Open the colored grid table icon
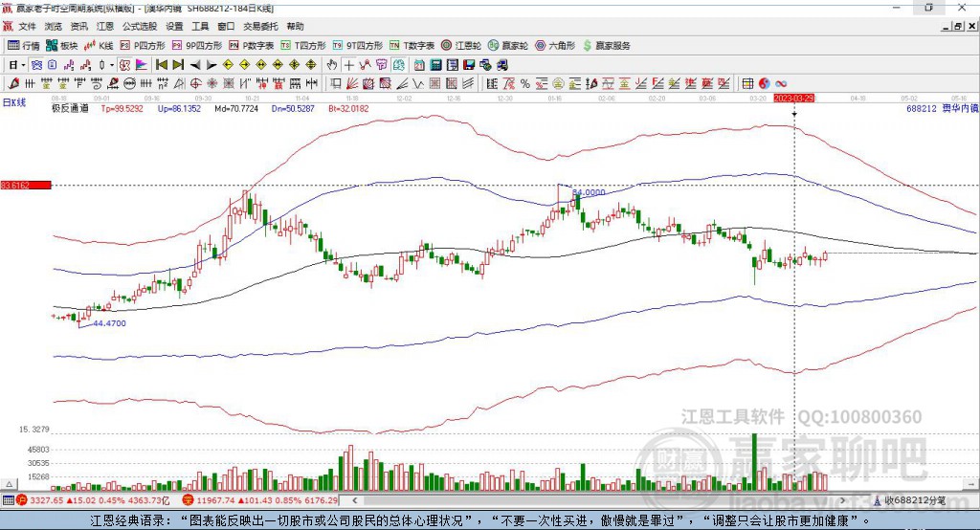The width and height of the screenshot is (980, 530). (747, 83)
